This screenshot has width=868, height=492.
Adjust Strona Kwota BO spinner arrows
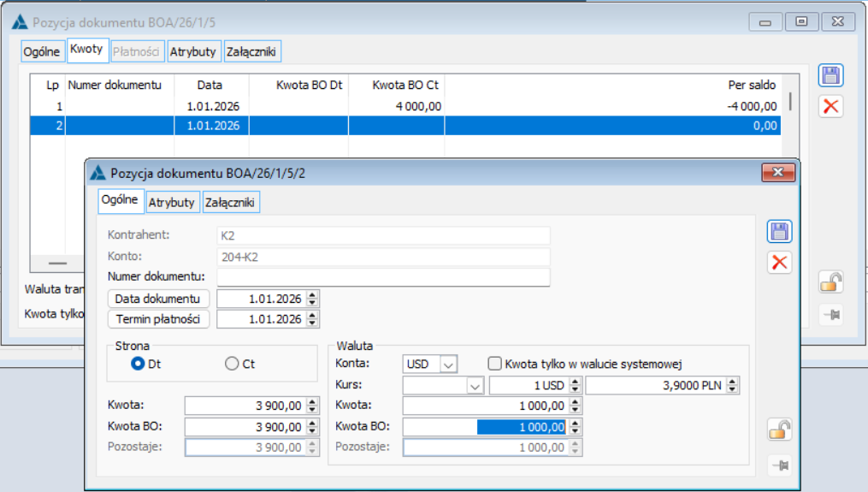(x=313, y=427)
